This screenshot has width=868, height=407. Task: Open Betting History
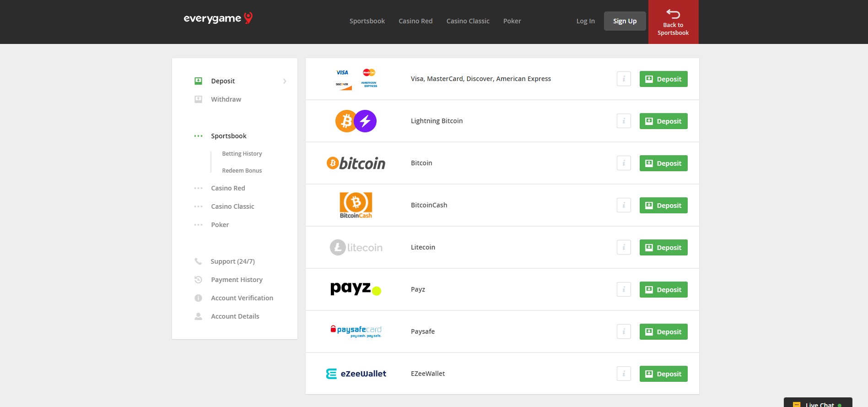coord(242,154)
